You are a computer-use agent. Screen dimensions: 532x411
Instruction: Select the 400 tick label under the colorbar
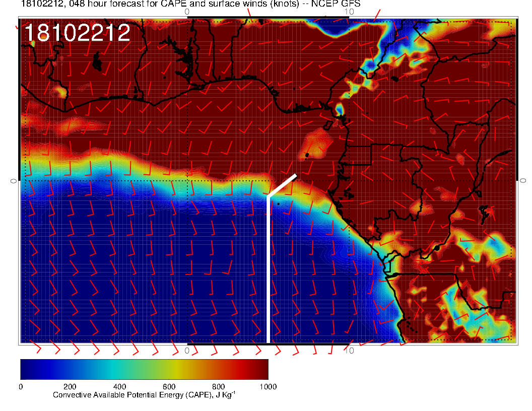pos(119,387)
